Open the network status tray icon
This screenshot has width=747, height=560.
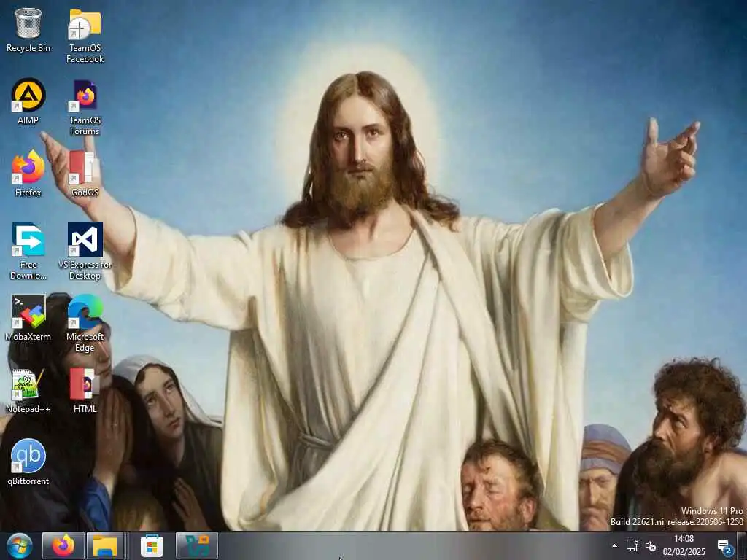pos(632,545)
